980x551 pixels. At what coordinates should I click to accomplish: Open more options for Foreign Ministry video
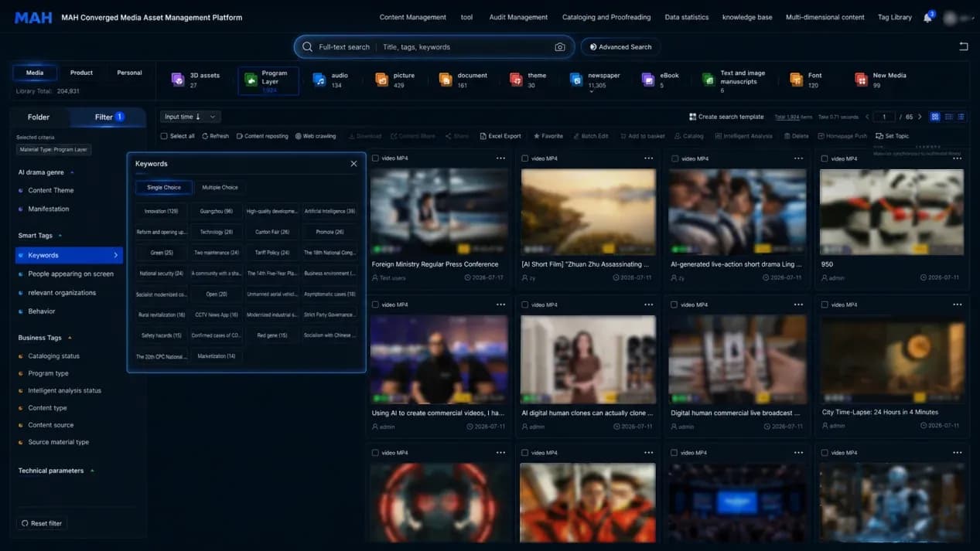(500, 158)
